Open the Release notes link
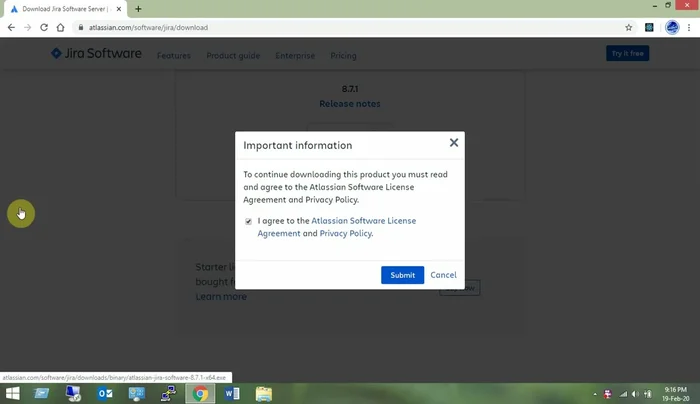 click(350, 104)
